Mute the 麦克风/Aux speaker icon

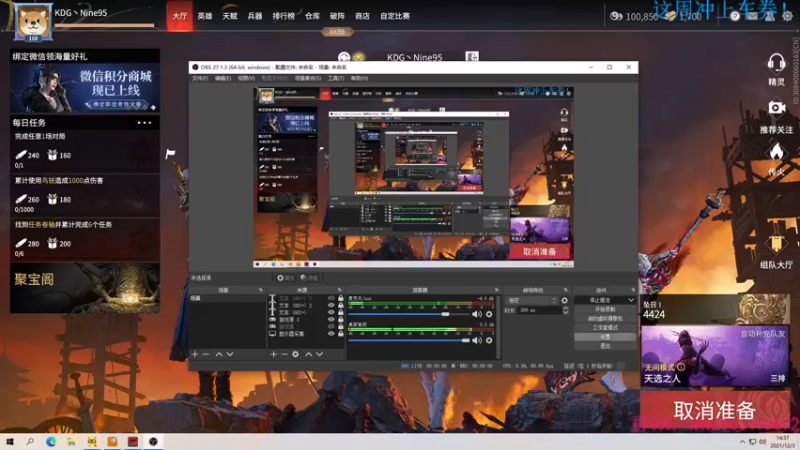pos(477,314)
